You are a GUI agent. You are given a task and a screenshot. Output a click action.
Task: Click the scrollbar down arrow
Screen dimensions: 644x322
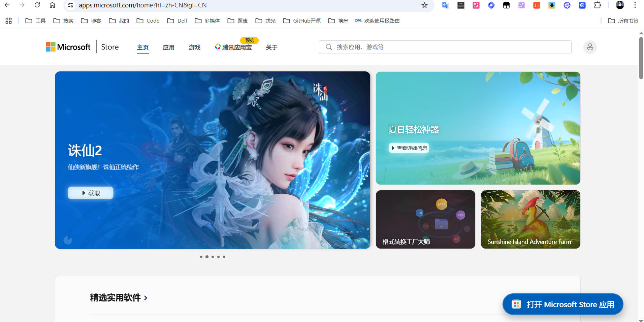click(641, 320)
